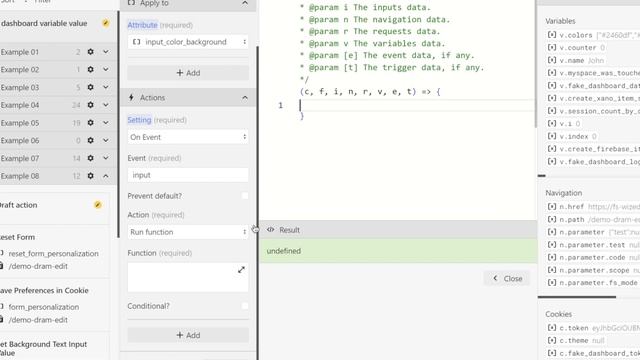Click the v.i variable icon

[551, 123]
